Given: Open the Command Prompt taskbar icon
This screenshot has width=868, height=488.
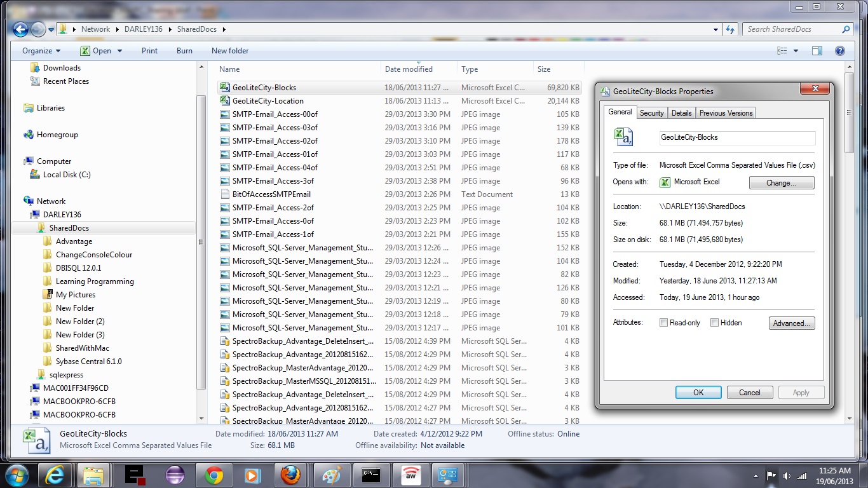Looking at the screenshot, I should point(371,475).
